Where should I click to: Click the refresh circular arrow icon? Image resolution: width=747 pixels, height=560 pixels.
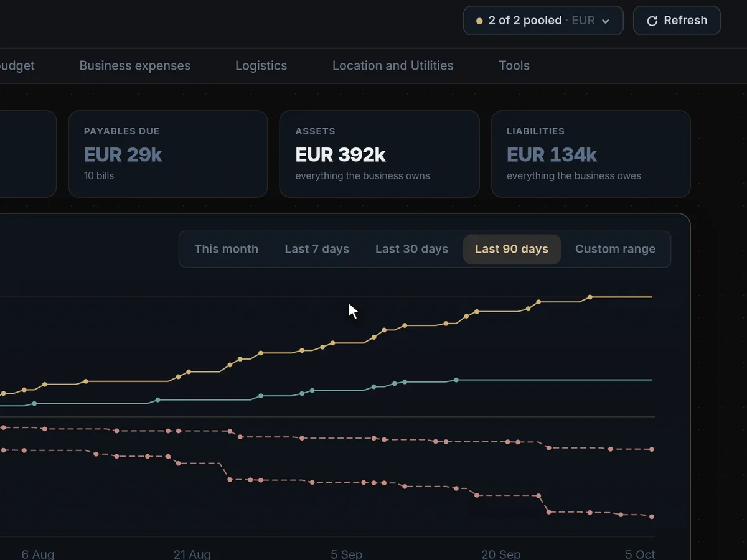(652, 21)
